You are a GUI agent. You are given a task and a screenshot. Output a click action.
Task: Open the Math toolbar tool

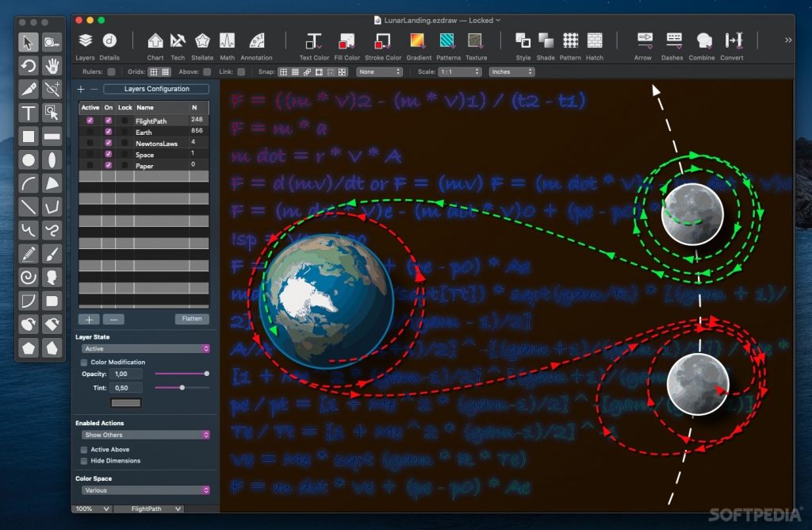point(228,41)
